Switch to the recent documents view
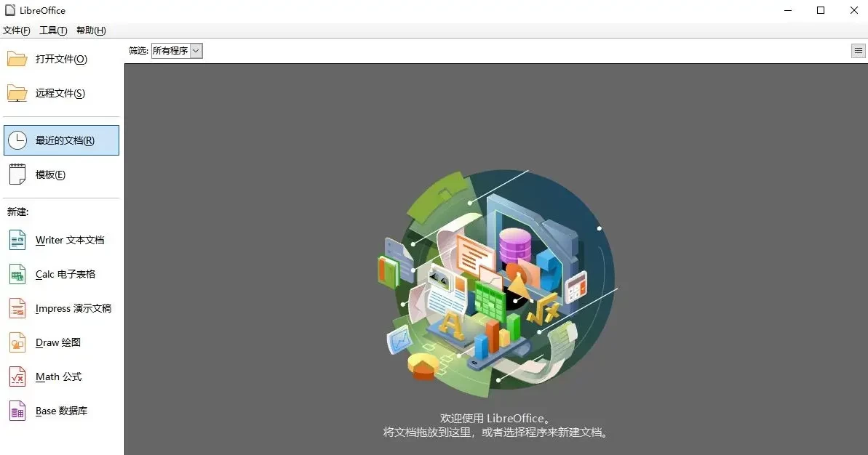Viewport: 868px width, 455px height. click(62, 140)
